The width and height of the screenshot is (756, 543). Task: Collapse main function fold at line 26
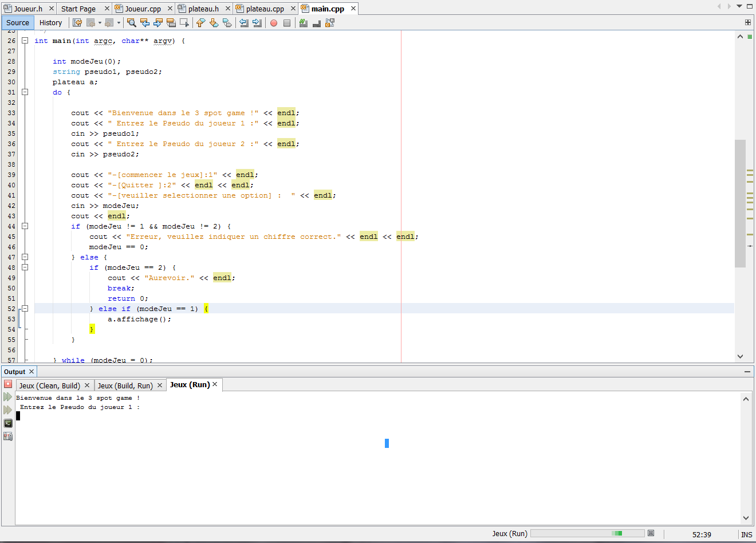tap(25, 41)
